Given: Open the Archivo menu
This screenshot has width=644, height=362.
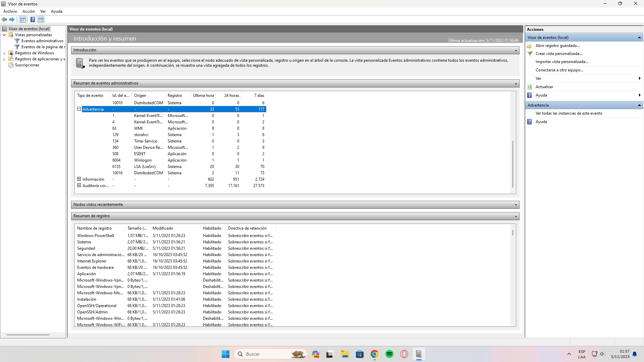Looking at the screenshot, I should [x=10, y=11].
